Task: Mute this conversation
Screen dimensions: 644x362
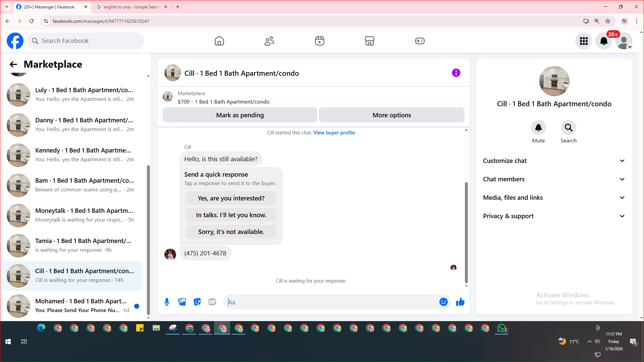Action: pyautogui.click(x=538, y=128)
